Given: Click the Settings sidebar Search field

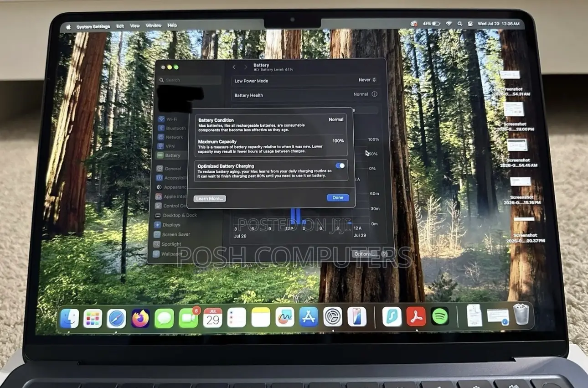Looking at the screenshot, I should tap(190, 80).
